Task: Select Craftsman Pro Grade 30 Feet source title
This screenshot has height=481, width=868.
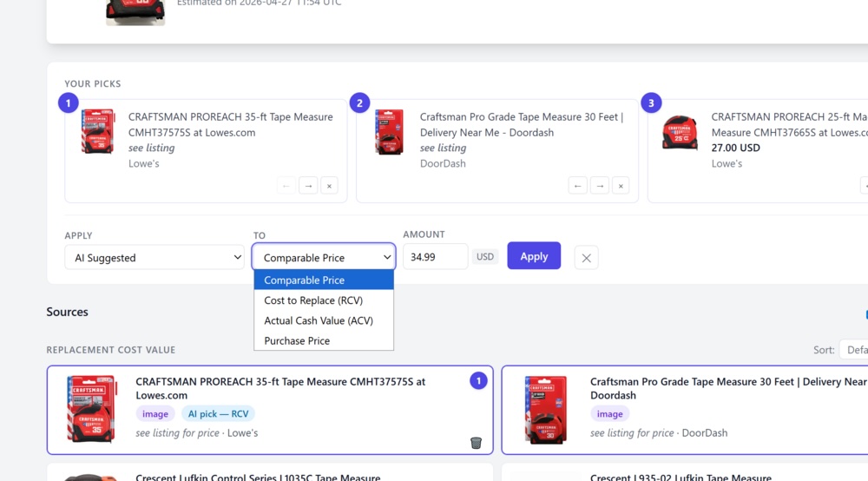Action: (728, 389)
